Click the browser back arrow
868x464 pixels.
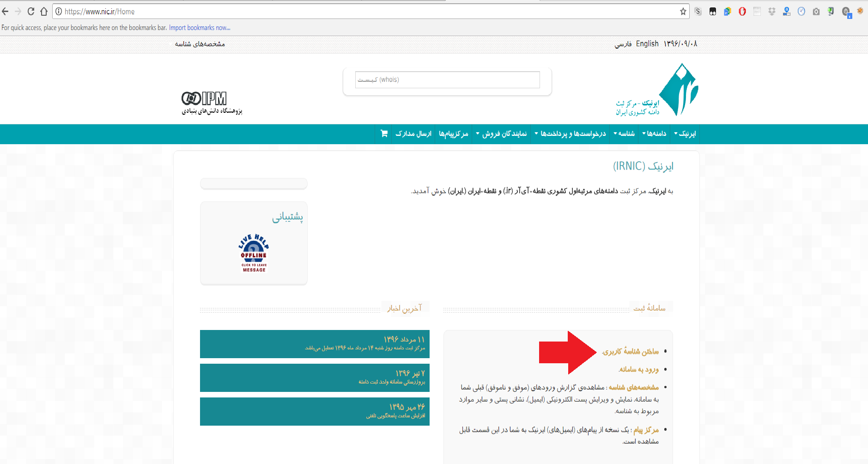(6, 12)
